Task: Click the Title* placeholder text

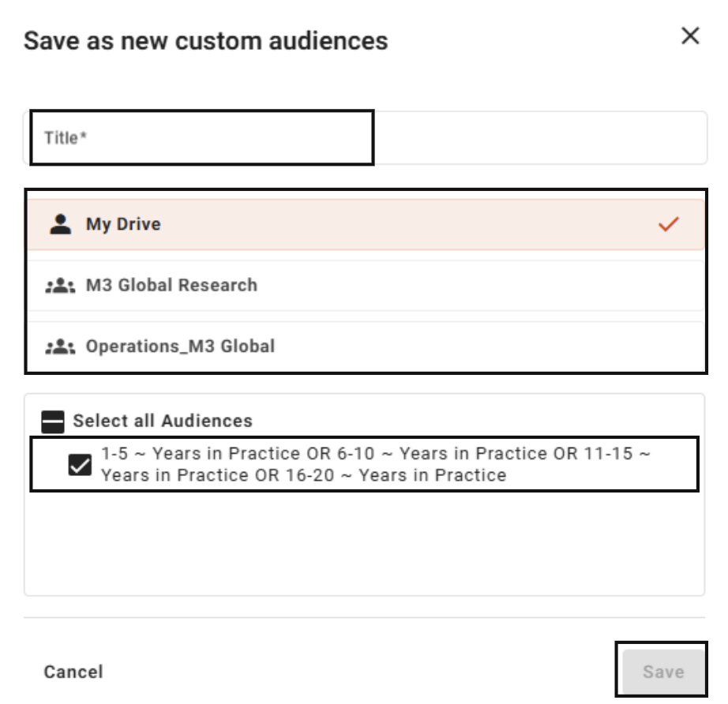Action: tap(66, 138)
